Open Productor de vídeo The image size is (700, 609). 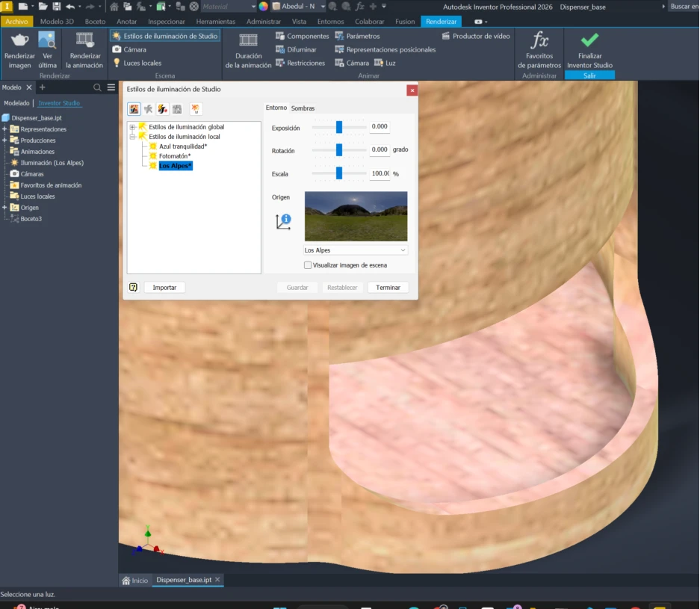click(x=475, y=36)
